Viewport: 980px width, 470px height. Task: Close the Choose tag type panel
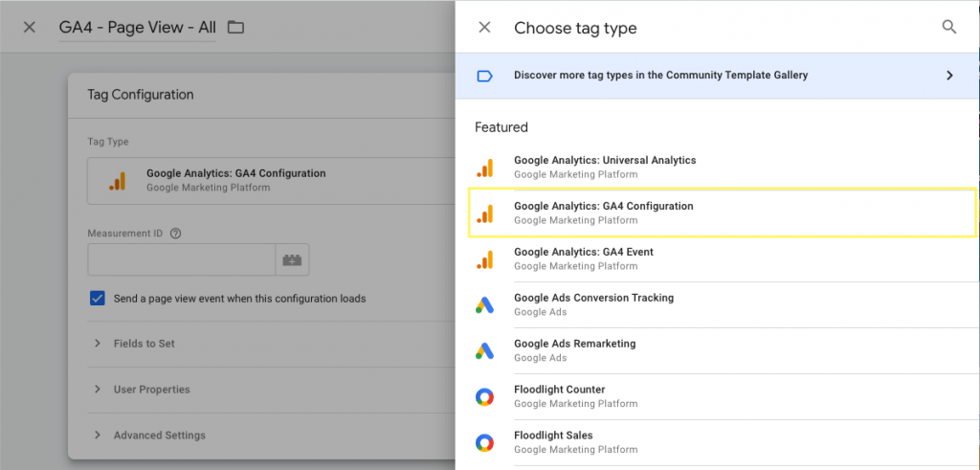(x=484, y=28)
